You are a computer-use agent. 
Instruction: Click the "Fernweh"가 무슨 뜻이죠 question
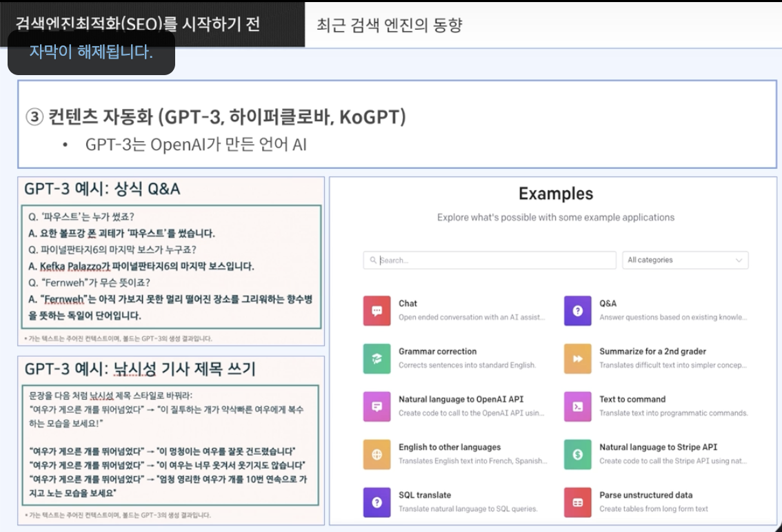[89, 283]
